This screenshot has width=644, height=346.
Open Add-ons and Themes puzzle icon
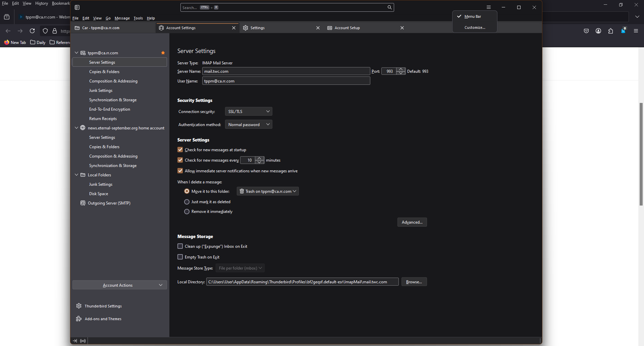point(79,319)
